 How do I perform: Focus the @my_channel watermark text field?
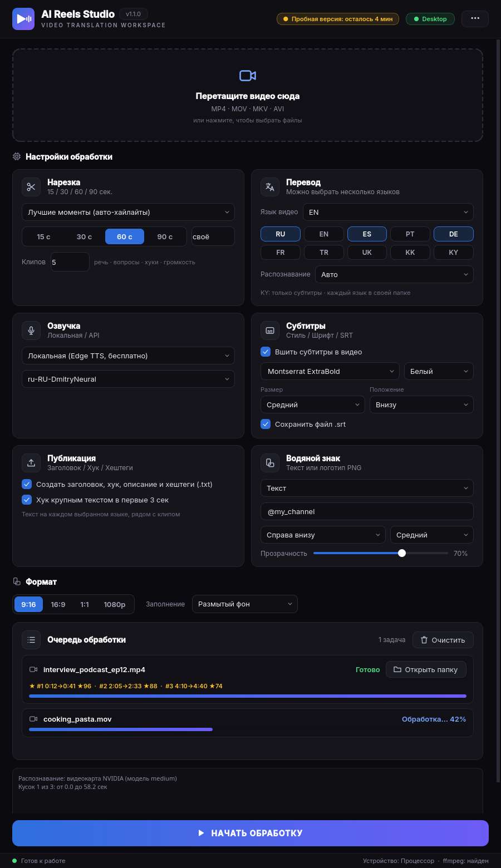click(x=367, y=511)
